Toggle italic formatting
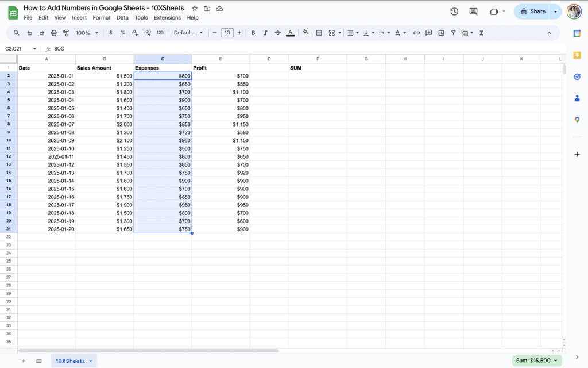 [265, 33]
